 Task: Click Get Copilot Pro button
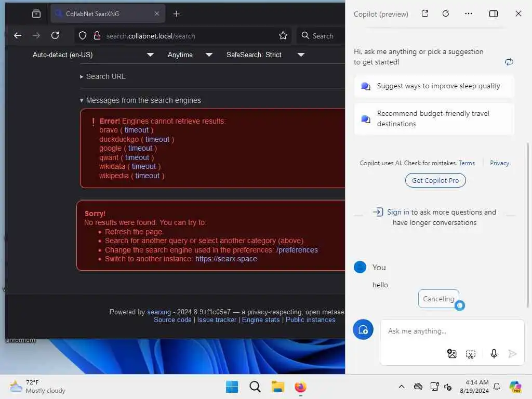435,180
